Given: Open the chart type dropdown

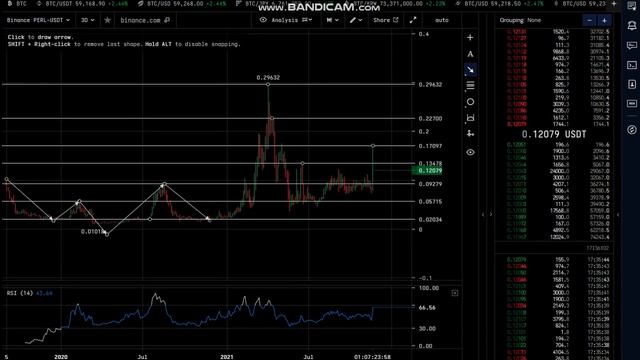Looking at the screenshot, I should 332,20.
